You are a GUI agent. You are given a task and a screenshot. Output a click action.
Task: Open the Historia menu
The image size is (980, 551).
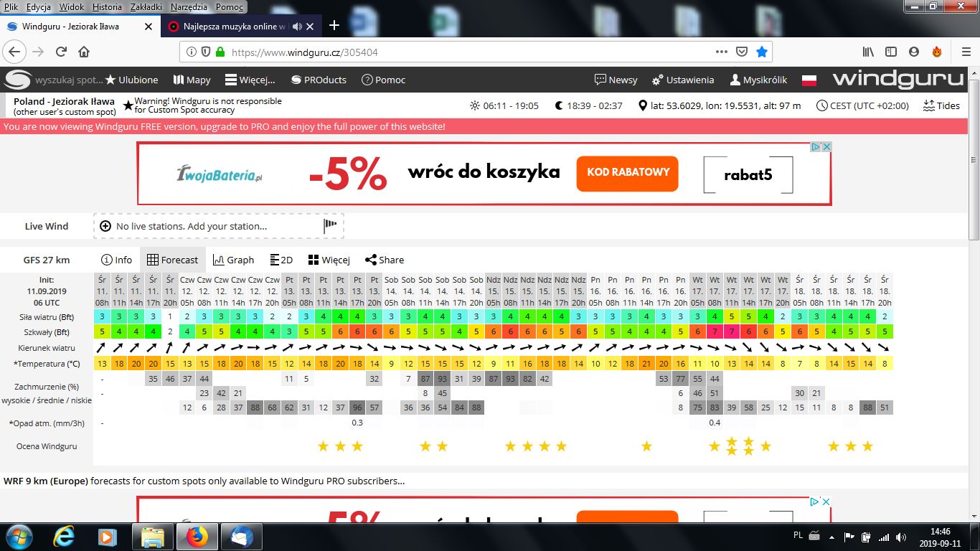point(107,6)
